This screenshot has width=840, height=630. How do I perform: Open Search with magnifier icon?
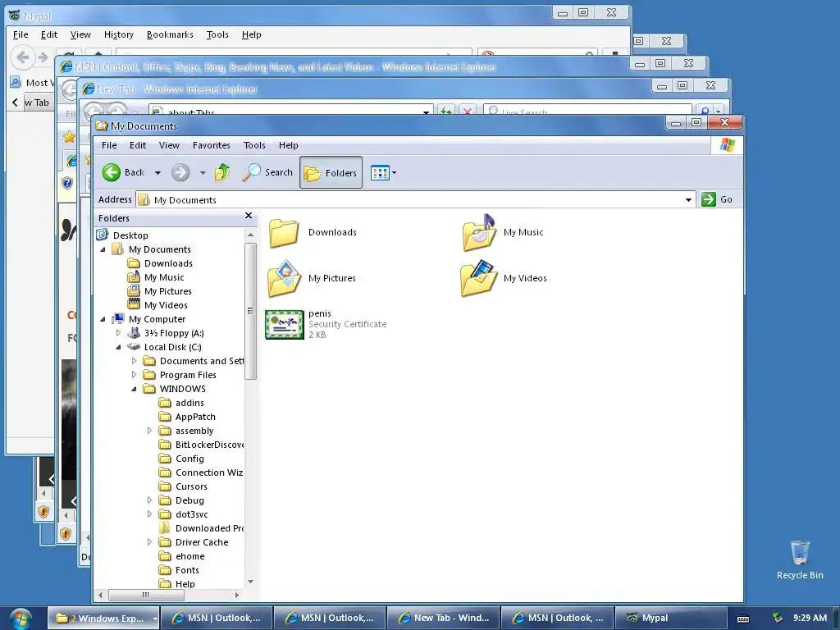267,172
